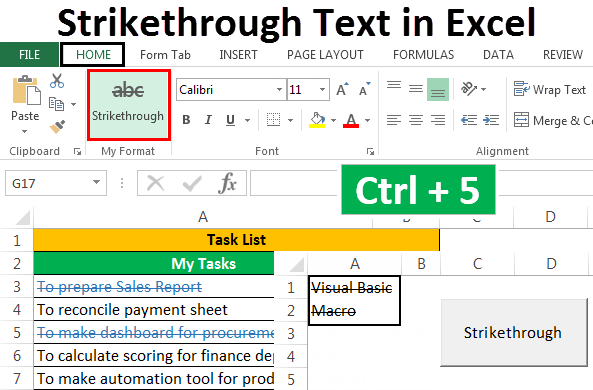Open the Paste options dropdown arrow
The height and width of the screenshot is (390, 593).
point(25,131)
